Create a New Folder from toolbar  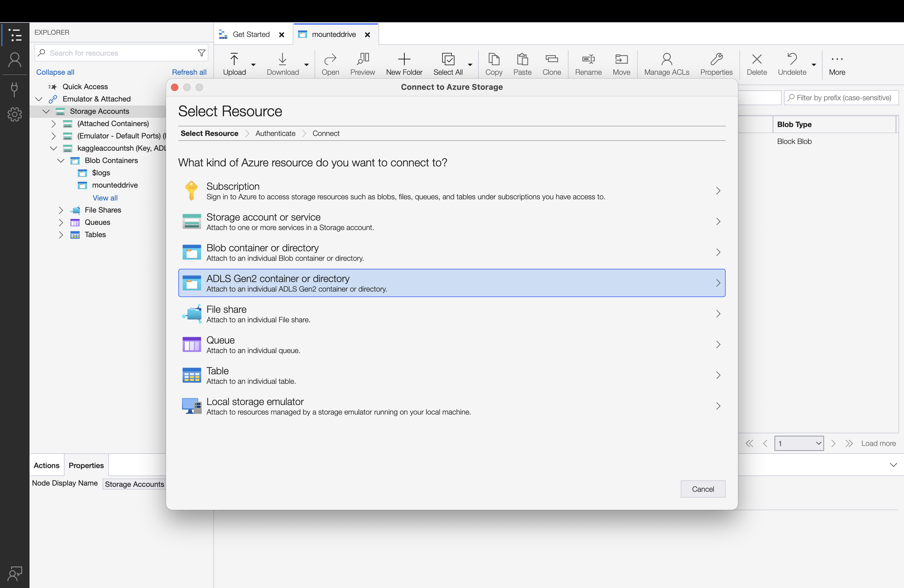[404, 64]
